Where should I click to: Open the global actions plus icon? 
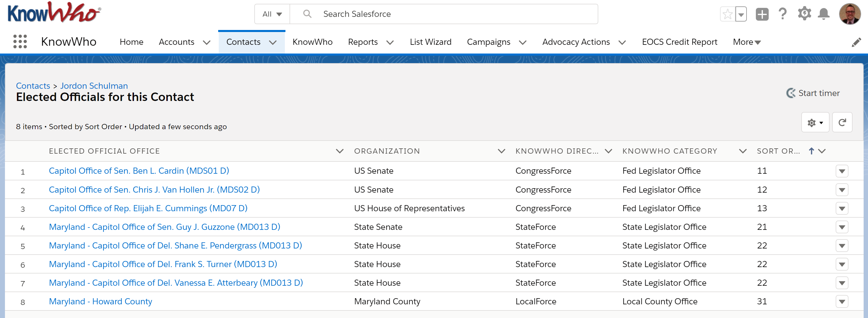[762, 14]
